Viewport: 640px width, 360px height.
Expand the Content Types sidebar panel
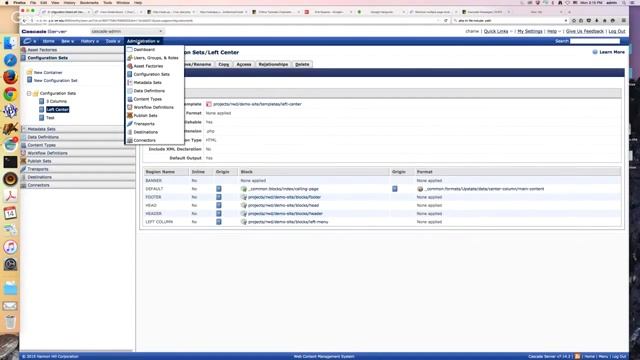pos(78,145)
